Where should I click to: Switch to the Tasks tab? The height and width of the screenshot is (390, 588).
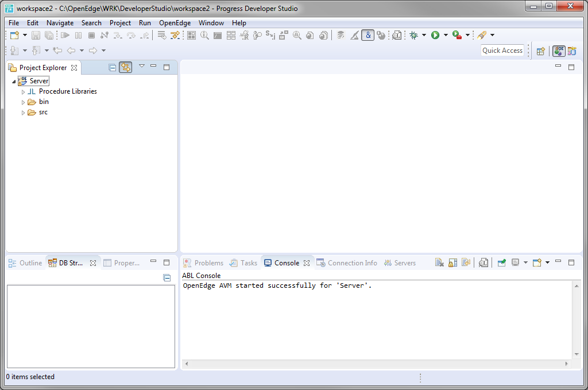(x=243, y=263)
